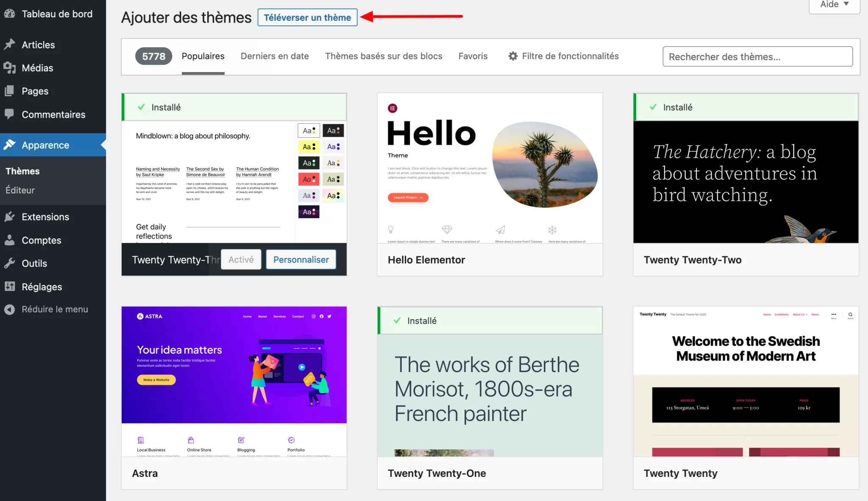Click the Pages icon in sidebar
868x501 pixels.
9,91
